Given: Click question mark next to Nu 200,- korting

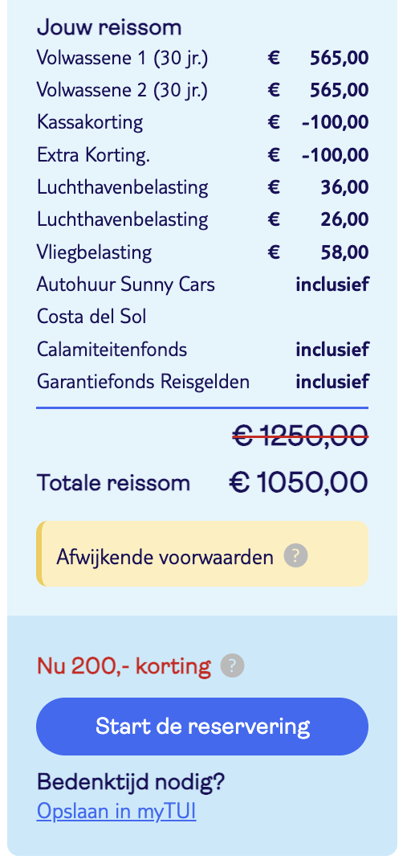Looking at the screenshot, I should tap(232, 666).
